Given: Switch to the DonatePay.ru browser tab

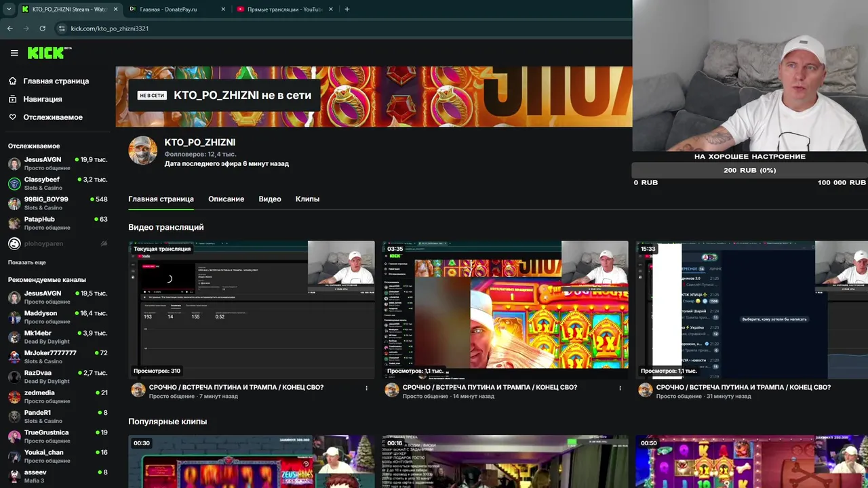Looking at the screenshot, I should 176,9.
